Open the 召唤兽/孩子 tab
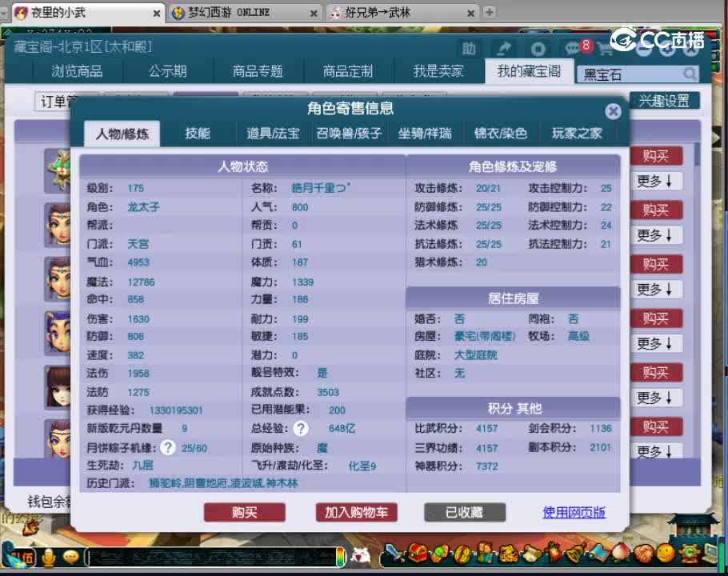The height and width of the screenshot is (576, 728). point(349,134)
